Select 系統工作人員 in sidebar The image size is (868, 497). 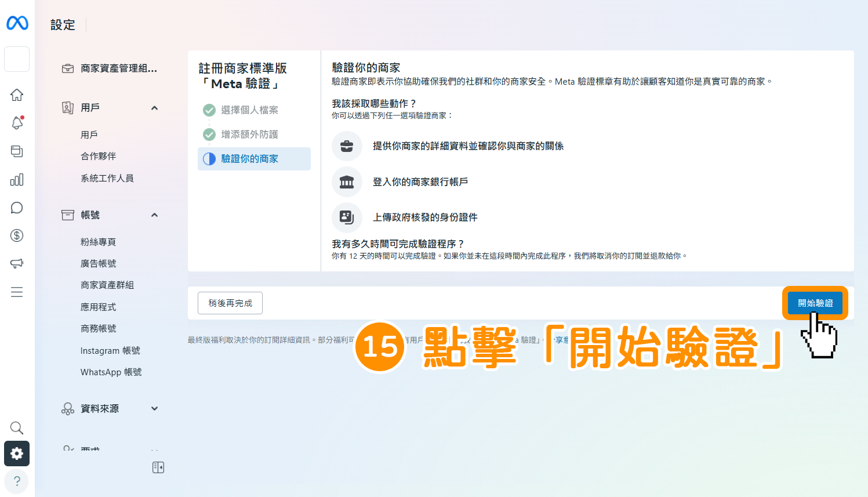(x=107, y=178)
